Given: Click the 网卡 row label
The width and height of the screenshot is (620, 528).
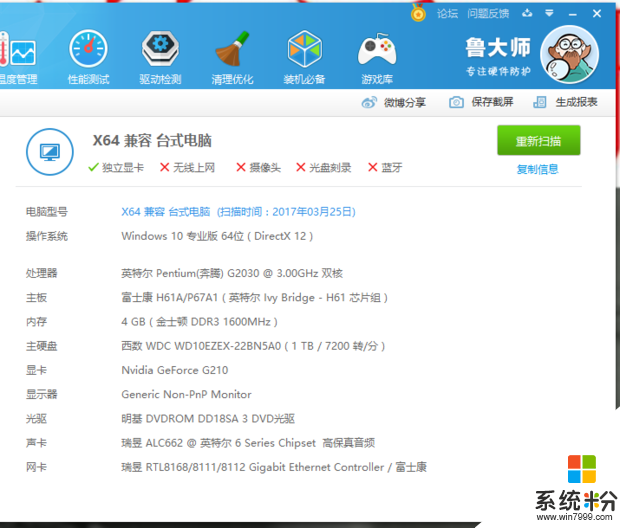Looking at the screenshot, I should [x=36, y=467].
